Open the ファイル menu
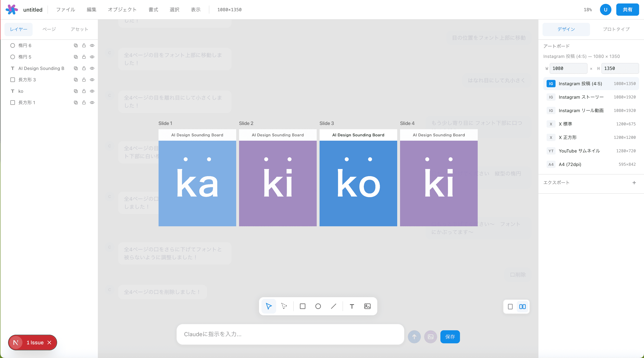This screenshot has height=358, width=644. [x=65, y=10]
